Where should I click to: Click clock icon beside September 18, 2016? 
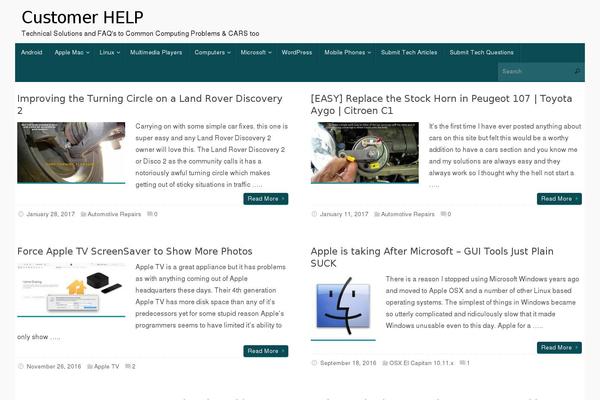pos(314,363)
